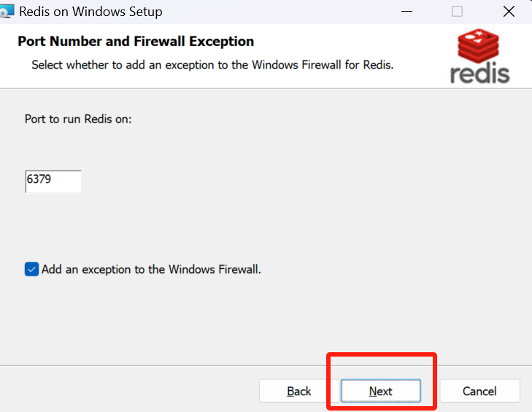Click the "Port Number and Firewall Exception" heading
Screen dimensions: 532x412
click(136, 42)
